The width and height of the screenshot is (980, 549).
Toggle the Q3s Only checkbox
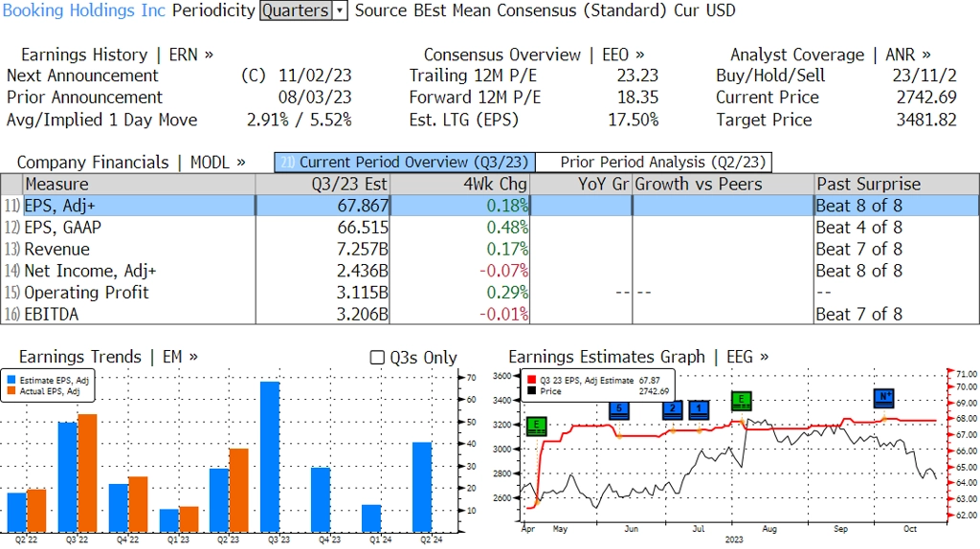[377, 358]
